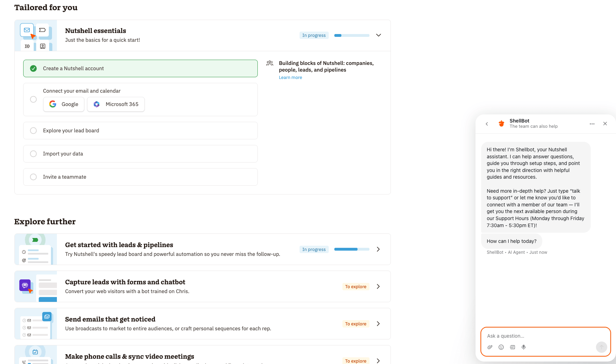Viewport: 616px width, 364px height.
Task: Open Explore your lead board step
Action: point(140,131)
